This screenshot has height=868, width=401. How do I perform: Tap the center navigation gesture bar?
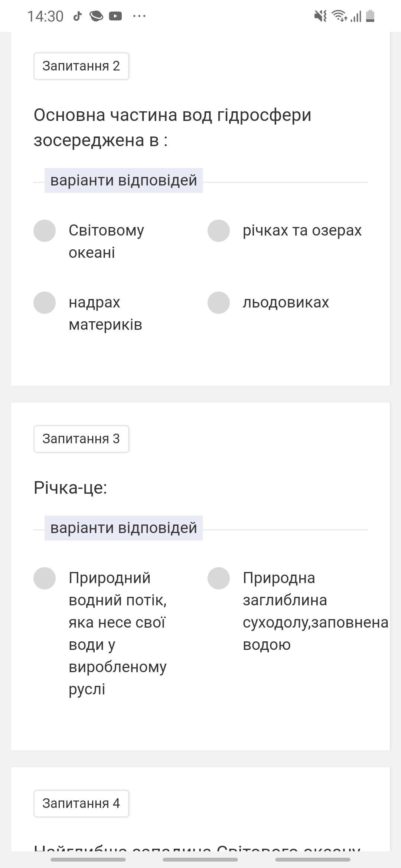(200, 859)
